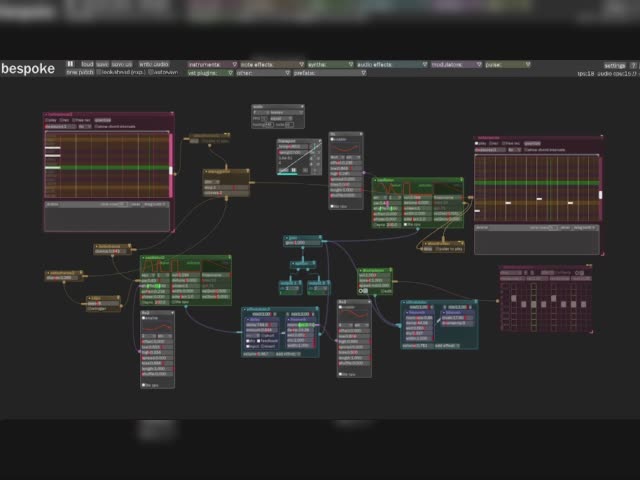Click the resize corner icon of right canvas
This screenshot has width=640, height=480.
click(x=602, y=253)
